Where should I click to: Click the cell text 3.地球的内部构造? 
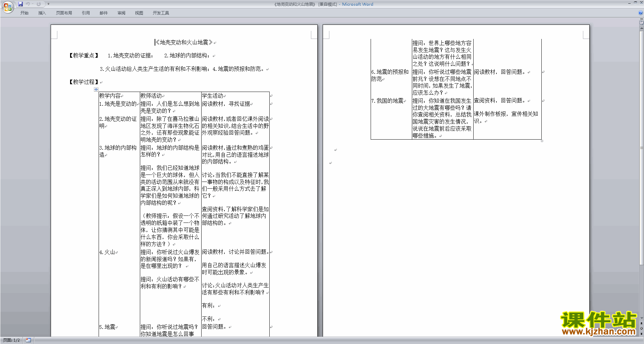click(118, 151)
